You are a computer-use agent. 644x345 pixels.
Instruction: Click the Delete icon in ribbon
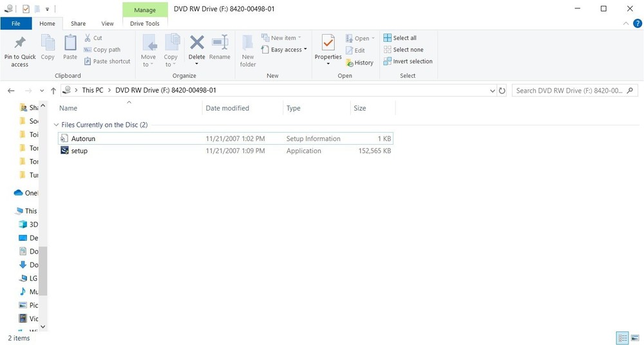coord(197,44)
